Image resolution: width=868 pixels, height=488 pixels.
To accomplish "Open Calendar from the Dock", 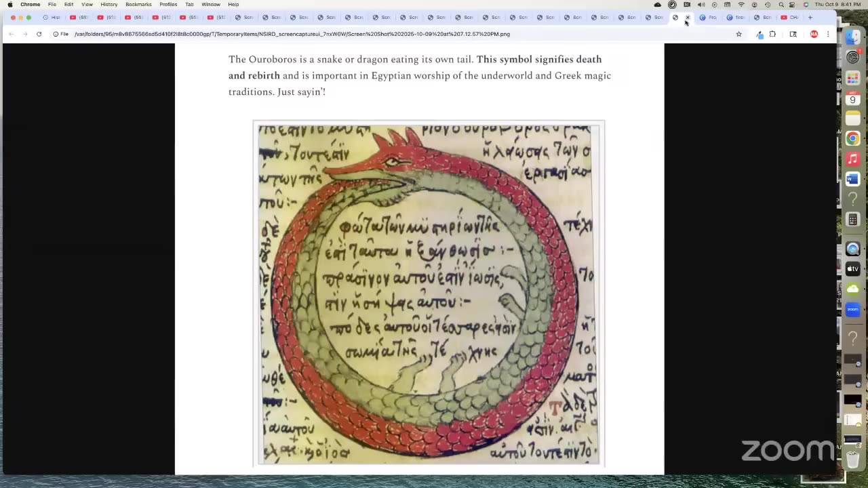I will click(x=853, y=99).
